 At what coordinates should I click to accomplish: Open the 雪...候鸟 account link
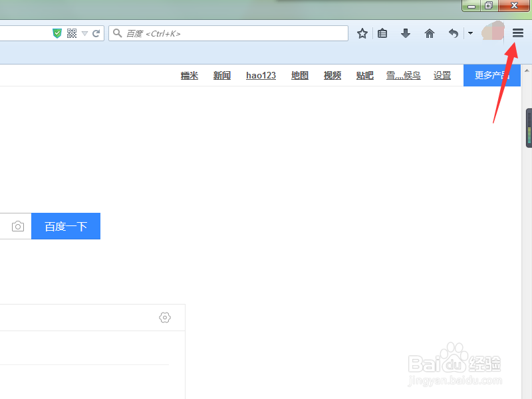coord(404,75)
